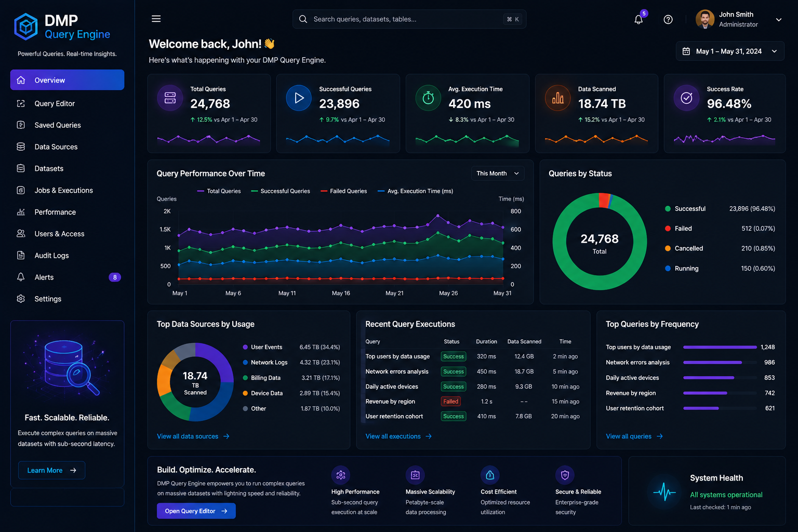
Task: Click the Data Scanned bar chart icon
Action: [558, 98]
